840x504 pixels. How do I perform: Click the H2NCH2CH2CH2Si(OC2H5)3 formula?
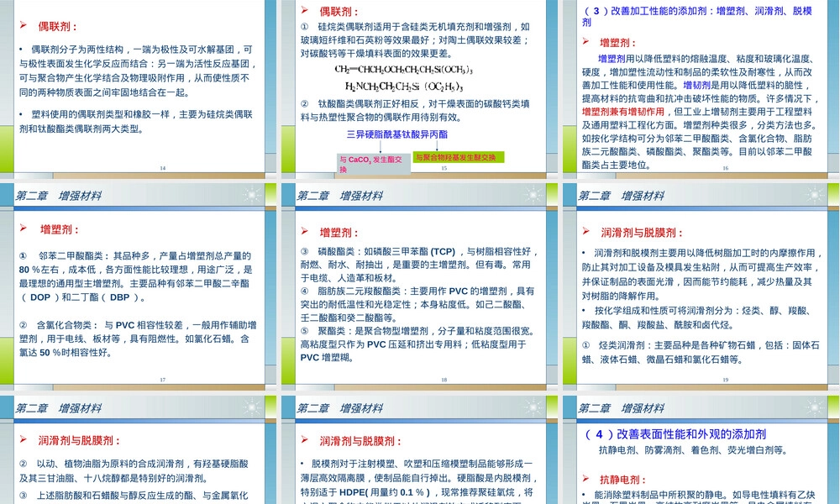[x=404, y=87]
